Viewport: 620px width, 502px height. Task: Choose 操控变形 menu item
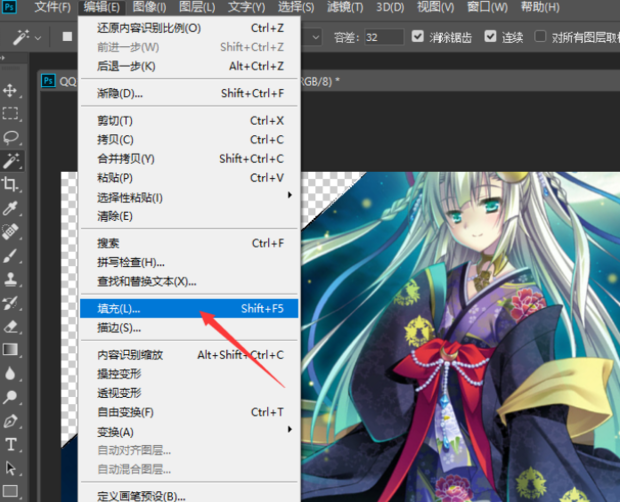tap(189, 374)
